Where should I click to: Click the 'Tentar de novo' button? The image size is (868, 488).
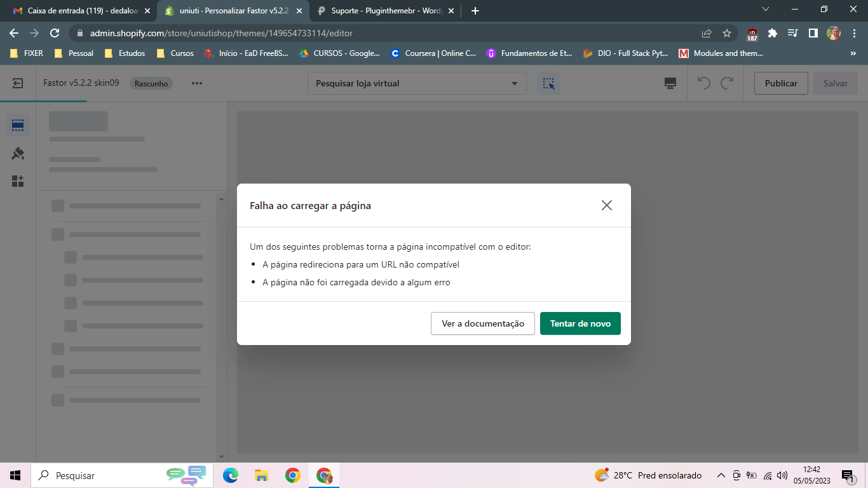pos(580,323)
